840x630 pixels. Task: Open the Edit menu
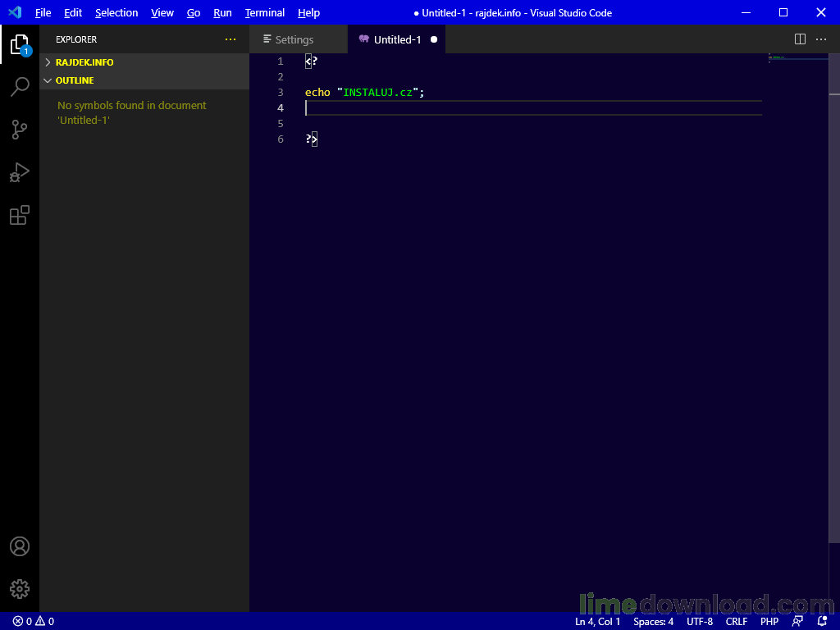click(73, 13)
